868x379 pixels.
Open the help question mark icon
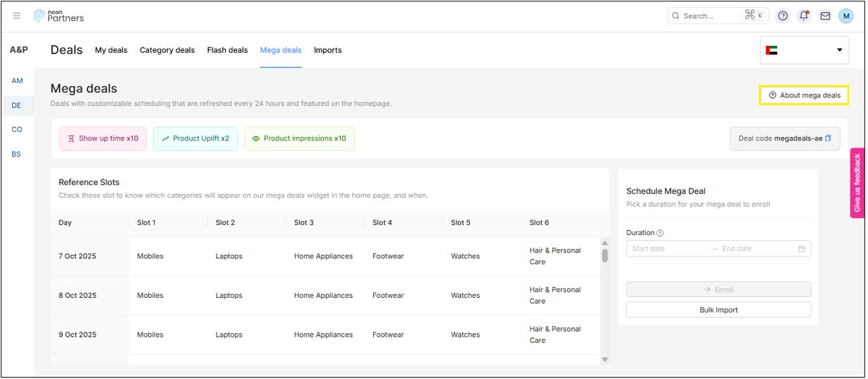coord(783,16)
